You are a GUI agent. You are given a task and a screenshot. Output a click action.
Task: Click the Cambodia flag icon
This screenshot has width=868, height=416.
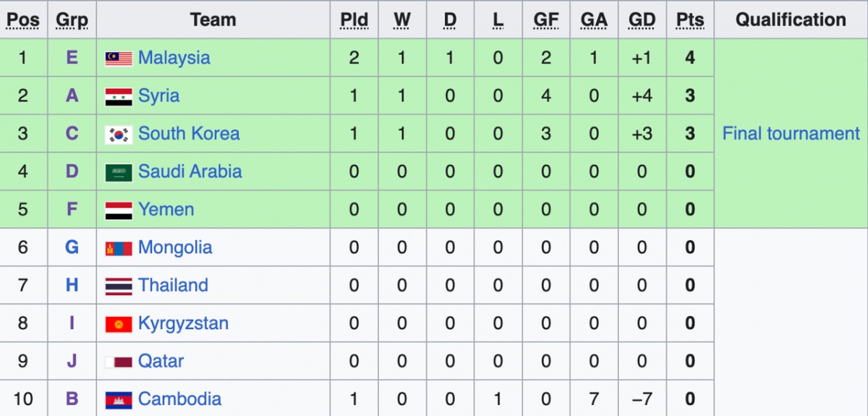tap(119, 399)
